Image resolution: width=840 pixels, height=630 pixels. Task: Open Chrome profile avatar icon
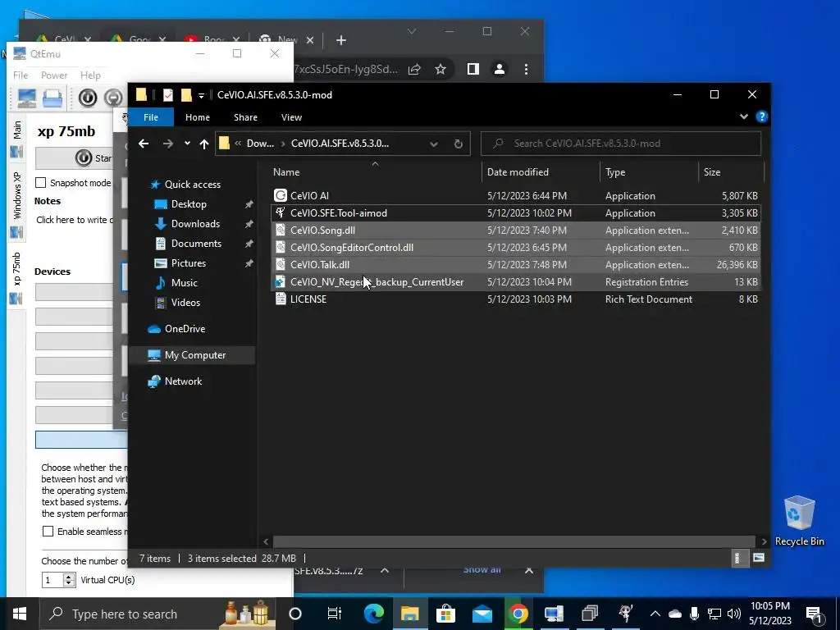pos(500,69)
